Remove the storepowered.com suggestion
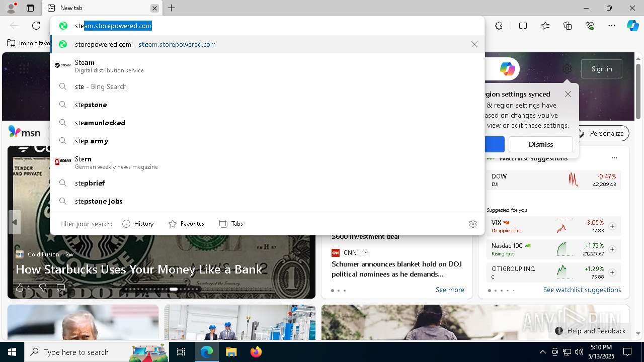This screenshot has width=644, height=362. (x=474, y=44)
